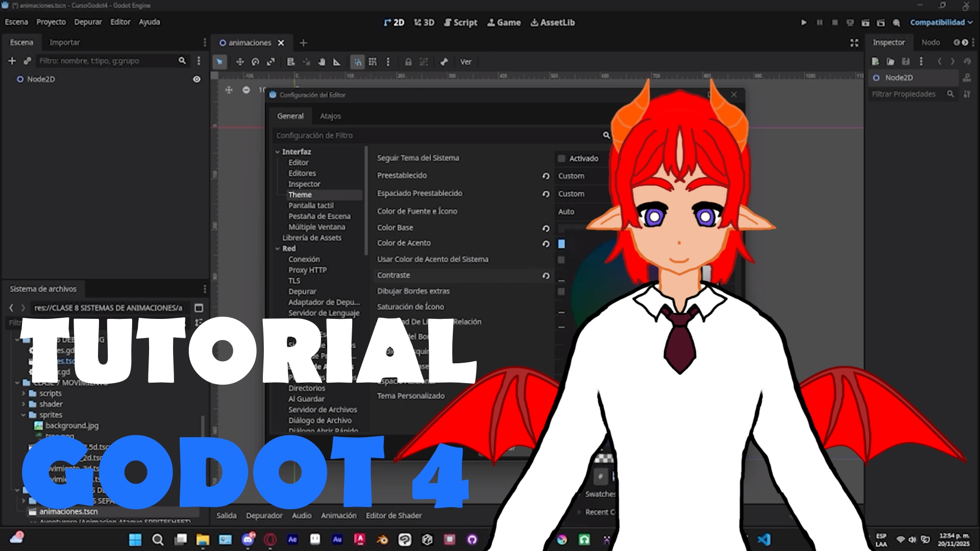The width and height of the screenshot is (980, 551).
Task: Switch to the Atajos tab in editor settings
Action: click(331, 116)
